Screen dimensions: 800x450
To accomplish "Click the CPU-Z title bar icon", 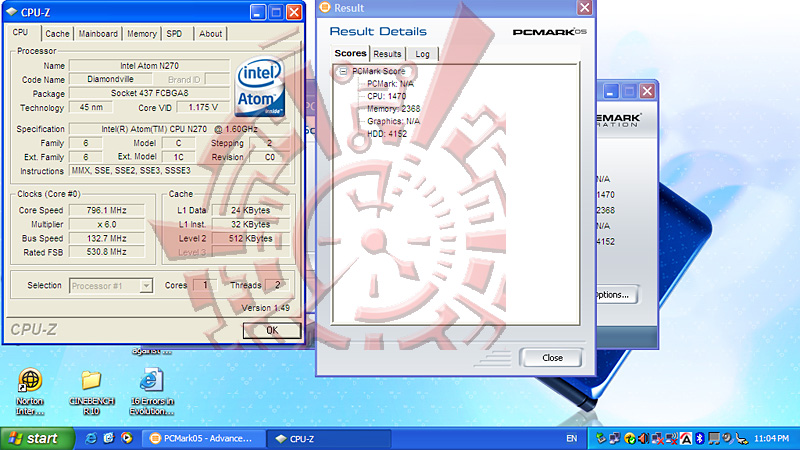I will tap(11, 12).
